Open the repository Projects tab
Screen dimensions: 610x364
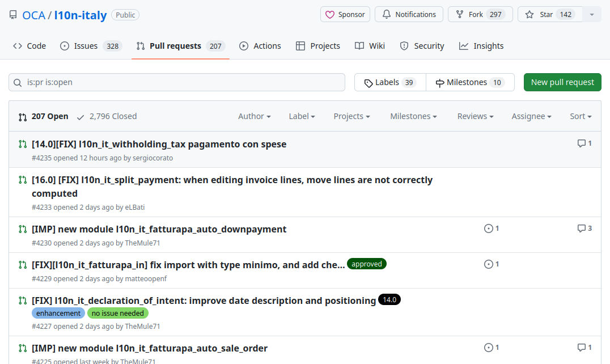pyautogui.click(x=318, y=46)
